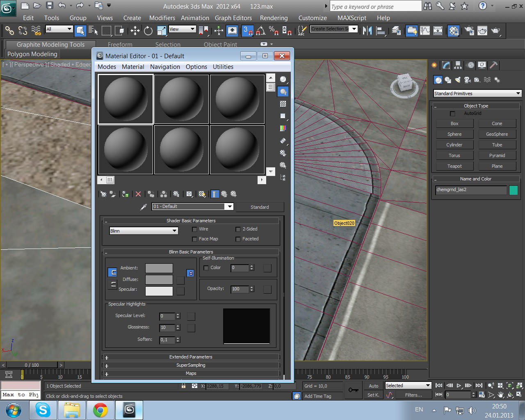Click Go to Parent icon in Material Editor
Screen dimensions: 525x420
point(224,194)
